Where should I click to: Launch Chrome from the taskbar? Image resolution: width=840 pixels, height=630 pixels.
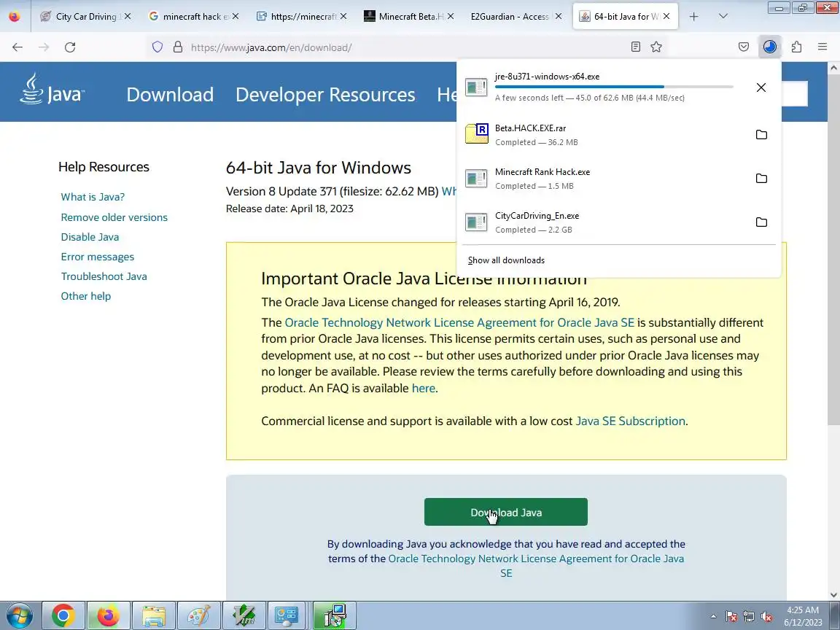click(63, 615)
